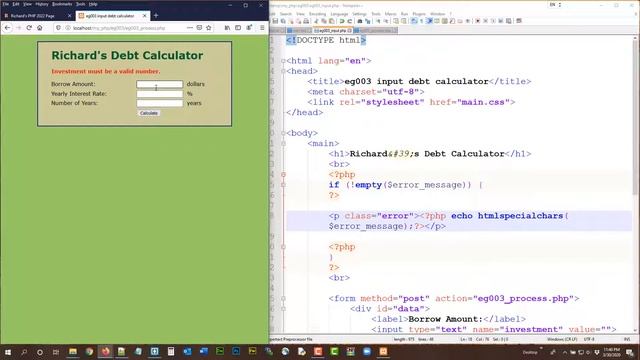Collapse the div id data fold marker
This screenshot has height=360, width=640.
tap(283, 309)
